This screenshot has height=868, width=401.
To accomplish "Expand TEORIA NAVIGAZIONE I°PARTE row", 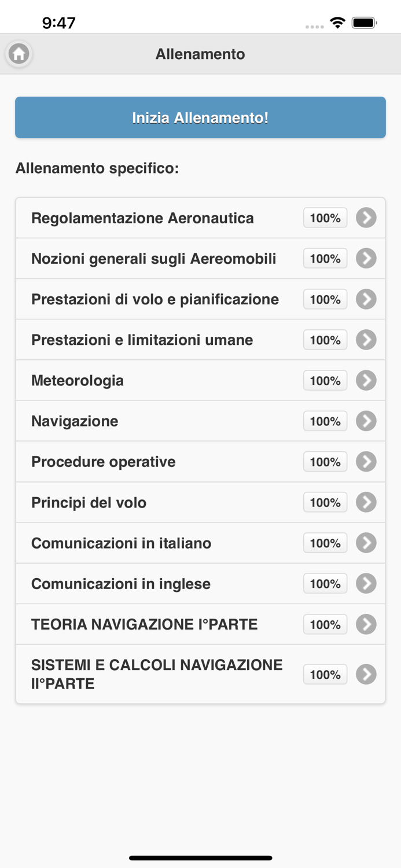I will pyautogui.click(x=366, y=624).
